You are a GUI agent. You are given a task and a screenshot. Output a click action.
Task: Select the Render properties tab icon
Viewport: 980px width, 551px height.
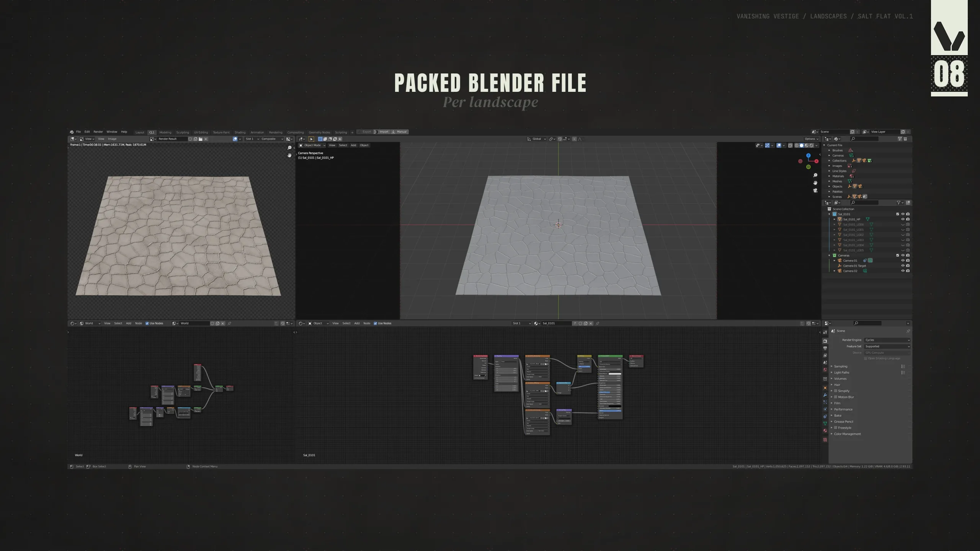pos(825,341)
